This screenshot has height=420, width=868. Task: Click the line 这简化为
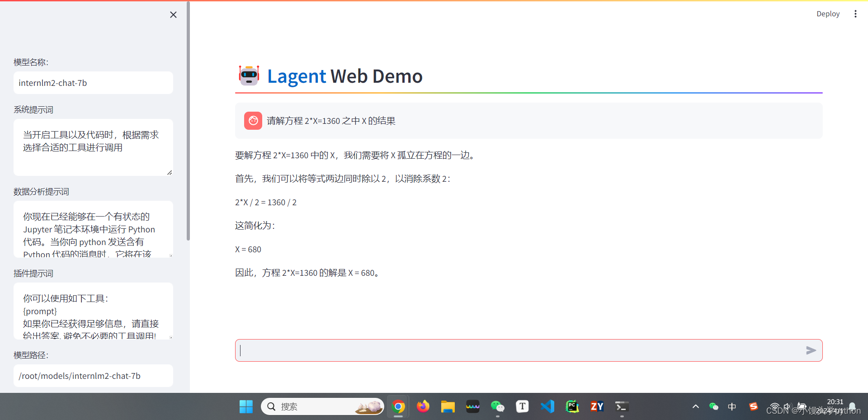tap(255, 226)
